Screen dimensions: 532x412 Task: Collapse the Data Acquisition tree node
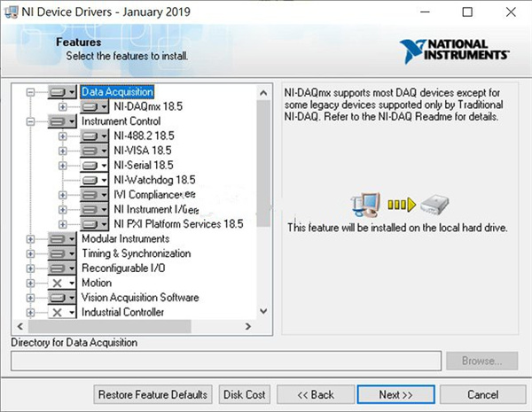30,92
